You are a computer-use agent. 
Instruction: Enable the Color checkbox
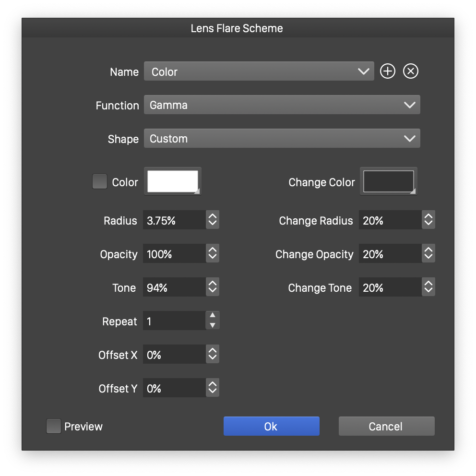coord(100,182)
